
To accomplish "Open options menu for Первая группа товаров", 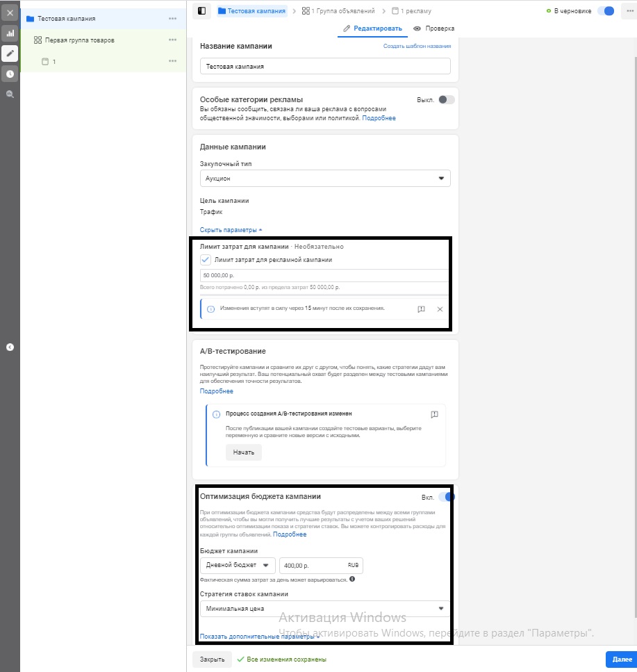I will click(173, 40).
